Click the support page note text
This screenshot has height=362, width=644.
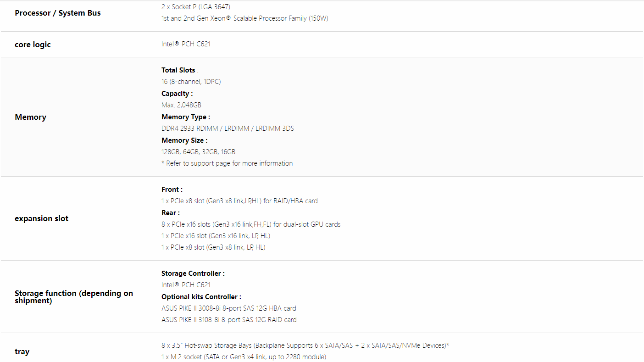[x=227, y=163]
